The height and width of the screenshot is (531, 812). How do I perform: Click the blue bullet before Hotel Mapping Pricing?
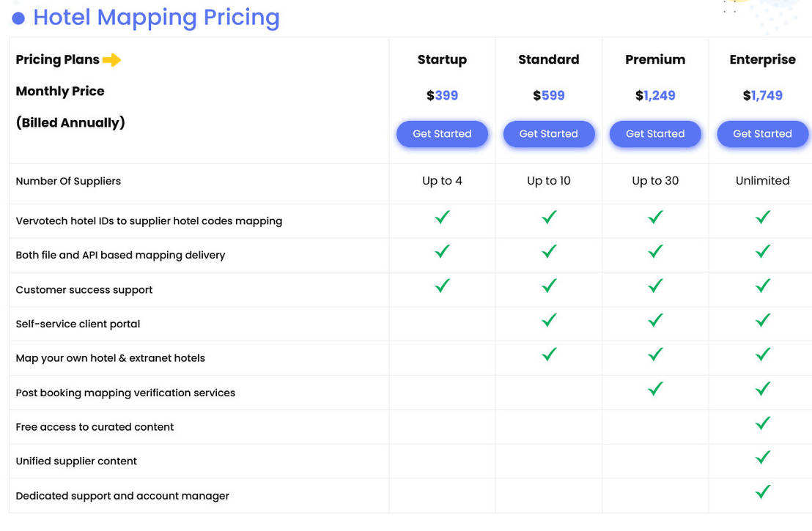click(x=18, y=18)
